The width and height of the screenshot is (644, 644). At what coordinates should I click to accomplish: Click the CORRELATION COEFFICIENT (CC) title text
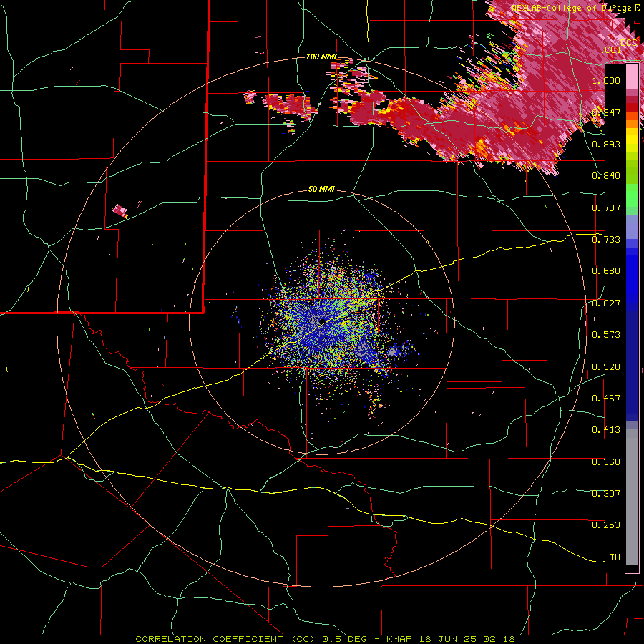pos(225,639)
